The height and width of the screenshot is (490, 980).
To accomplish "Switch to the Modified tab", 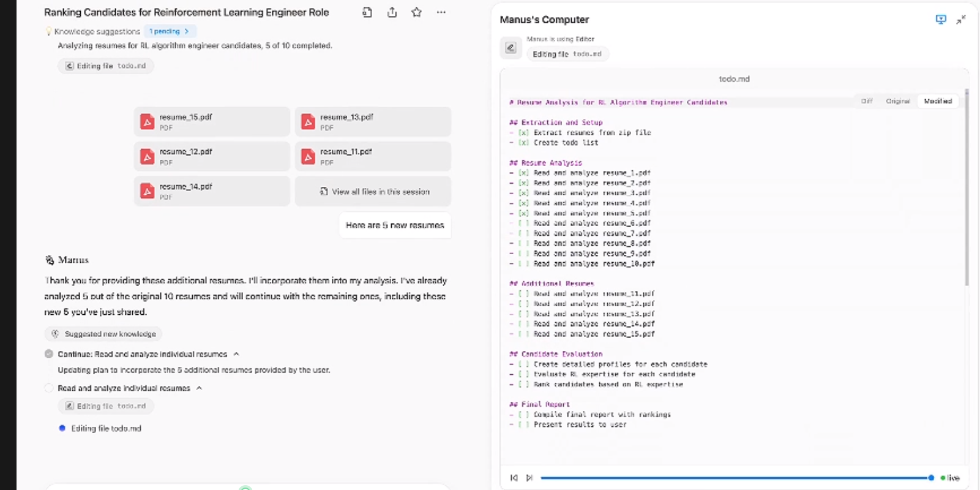I will (x=938, y=101).
